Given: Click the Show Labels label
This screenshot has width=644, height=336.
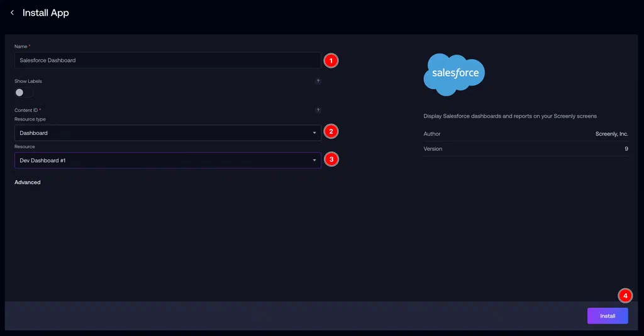Looking at the screenshot, I should tap(28, 81).
